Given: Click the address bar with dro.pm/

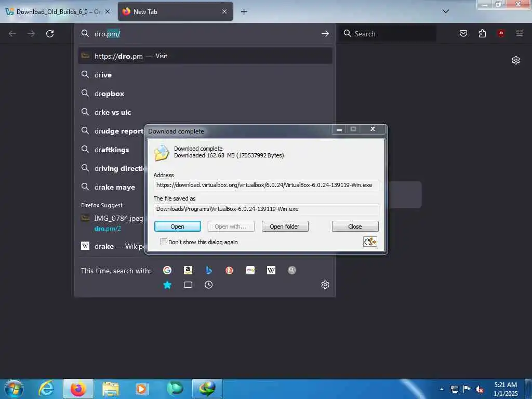Looking at the screenshot, I should click(205, 34).
